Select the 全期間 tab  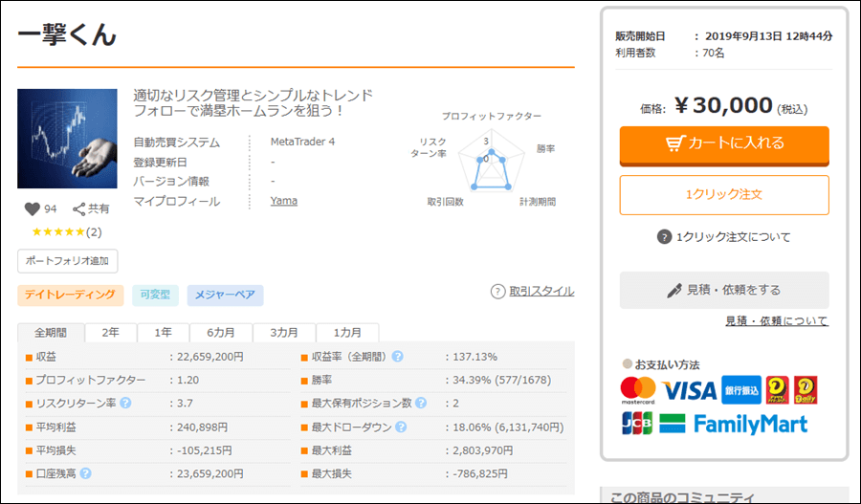(51, 333)
